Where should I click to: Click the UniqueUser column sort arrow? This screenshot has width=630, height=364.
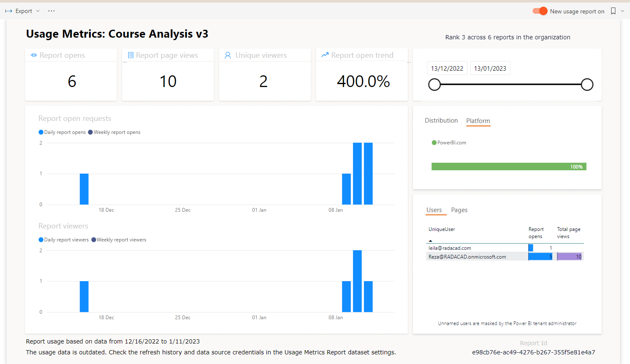430,241
